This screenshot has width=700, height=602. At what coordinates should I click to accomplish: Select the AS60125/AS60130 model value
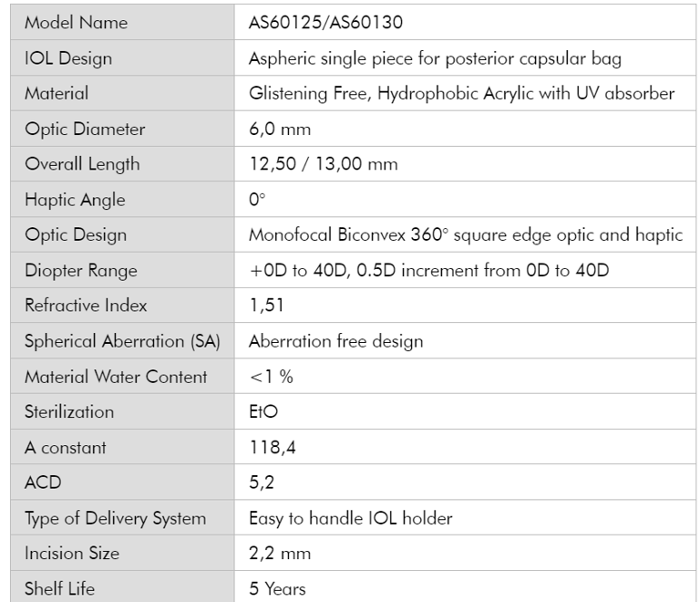pyautogui.click(x=326, y=22)
